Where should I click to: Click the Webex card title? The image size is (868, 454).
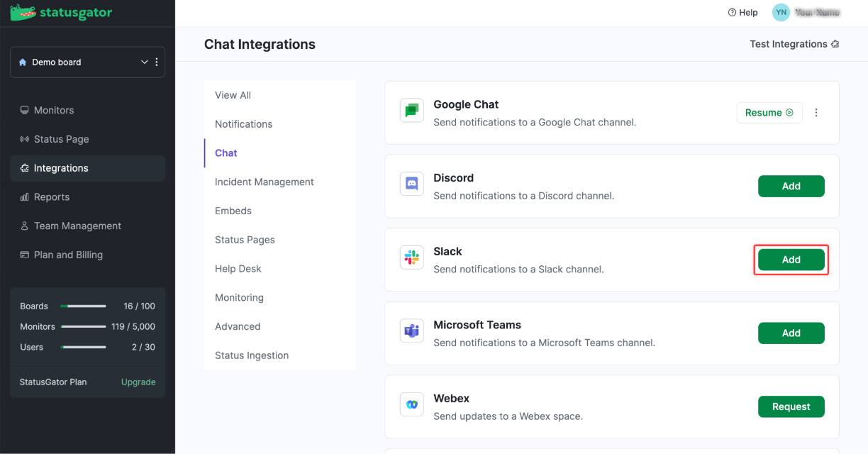point(452,399)
